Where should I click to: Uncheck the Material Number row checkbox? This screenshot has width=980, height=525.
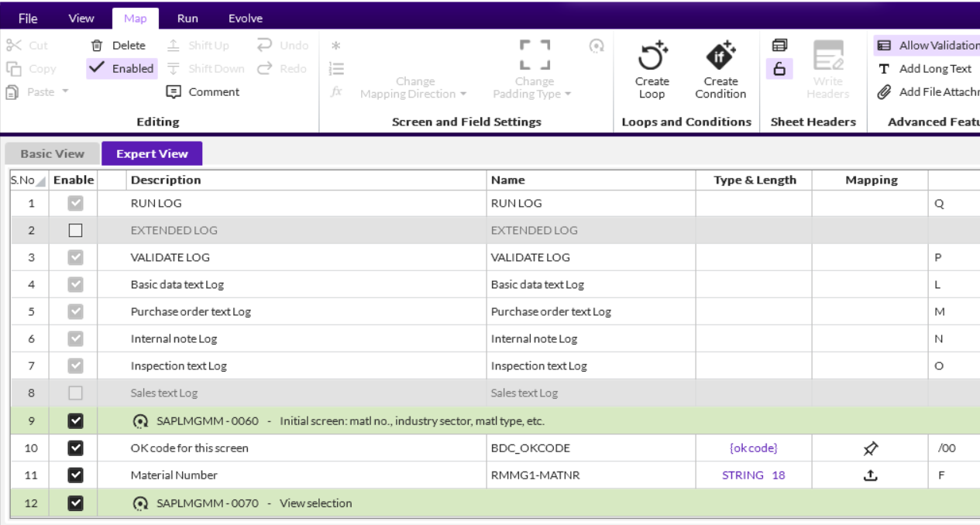[x=75, y=475]
